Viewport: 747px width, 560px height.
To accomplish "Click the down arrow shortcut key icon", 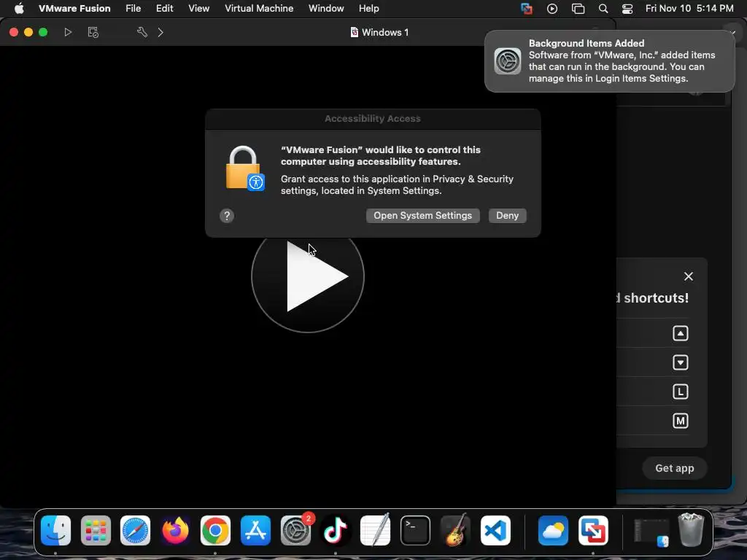I will [681, 362].
